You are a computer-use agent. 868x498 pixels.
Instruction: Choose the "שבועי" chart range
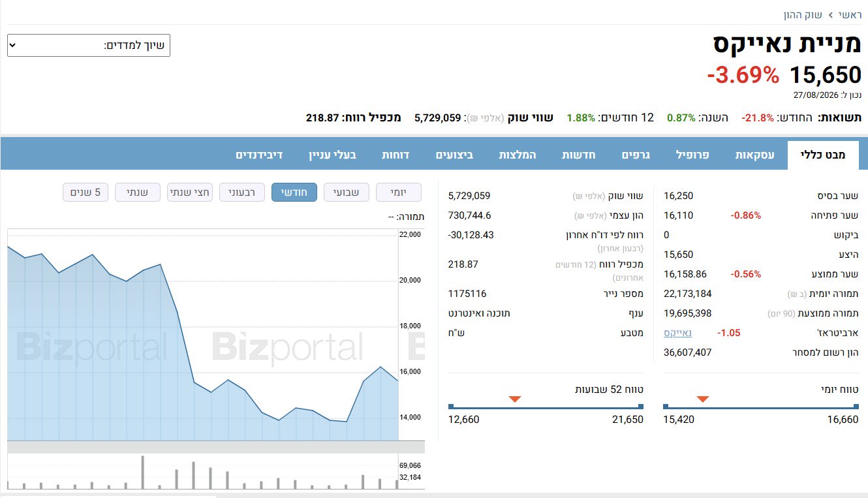coord(347,192)
